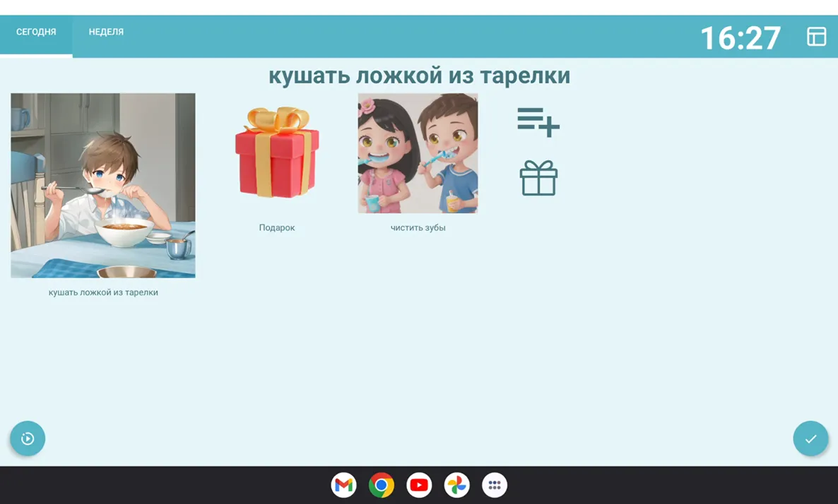Open the НЕДЕЛЯ tab
Viewport: 838px width, 504px height.
(x=106, y=32)
